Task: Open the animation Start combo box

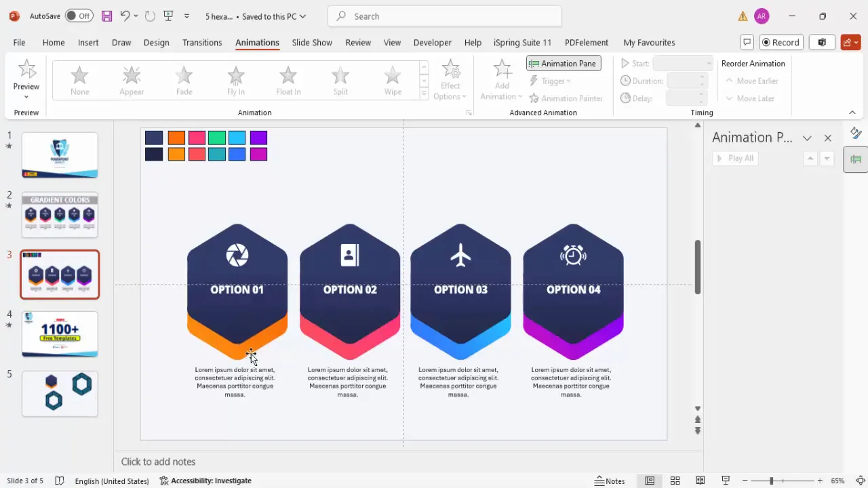Action: click(x=683, y=63)
